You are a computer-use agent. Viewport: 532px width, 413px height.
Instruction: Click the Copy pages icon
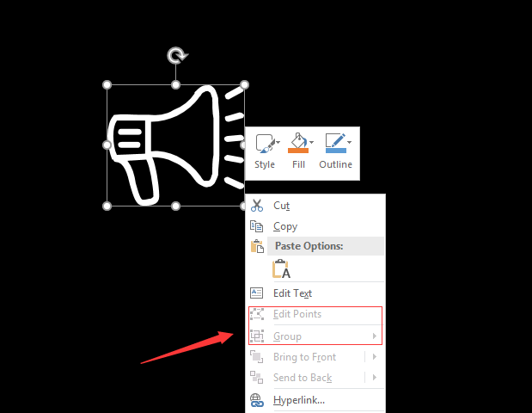click(x=256, y=226)
